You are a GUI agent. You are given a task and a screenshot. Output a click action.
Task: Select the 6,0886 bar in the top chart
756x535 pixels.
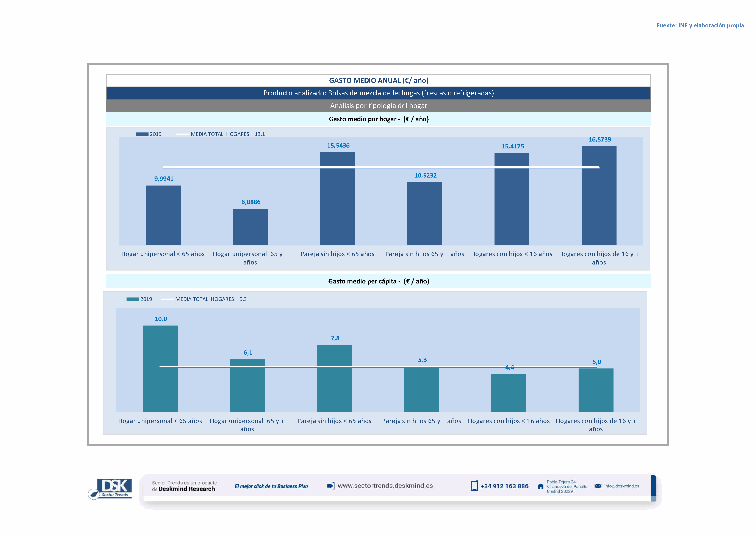tap(250, 227)
